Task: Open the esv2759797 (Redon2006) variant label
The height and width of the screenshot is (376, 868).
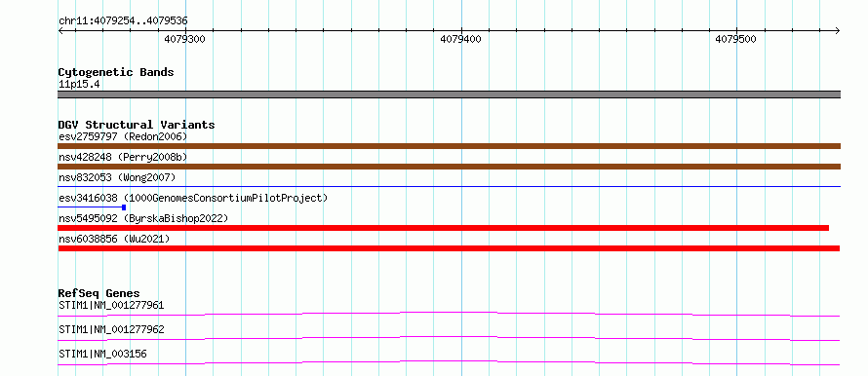Action: click(123, 136)
